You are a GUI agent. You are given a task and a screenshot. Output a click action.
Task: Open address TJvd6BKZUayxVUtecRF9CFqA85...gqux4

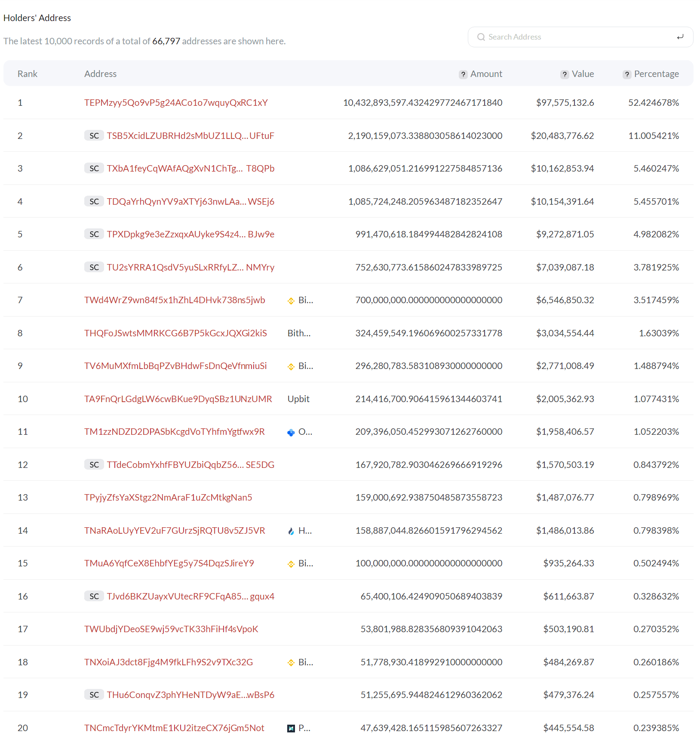point(190,596)
